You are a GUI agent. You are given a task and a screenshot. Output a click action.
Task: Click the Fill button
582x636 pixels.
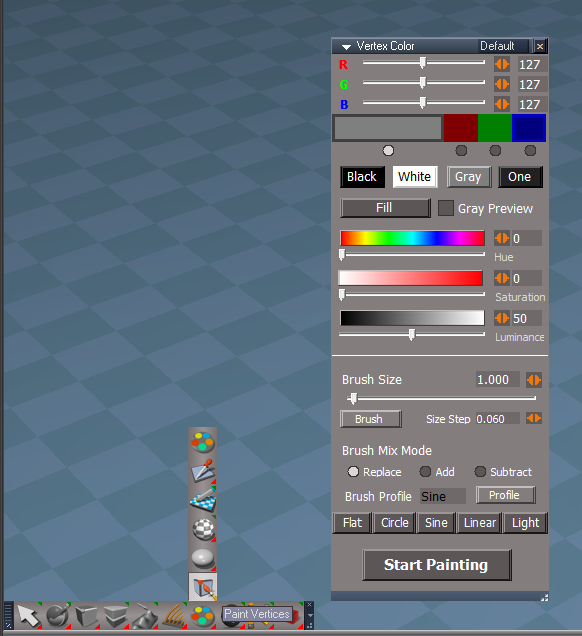(x=384, y=208)
